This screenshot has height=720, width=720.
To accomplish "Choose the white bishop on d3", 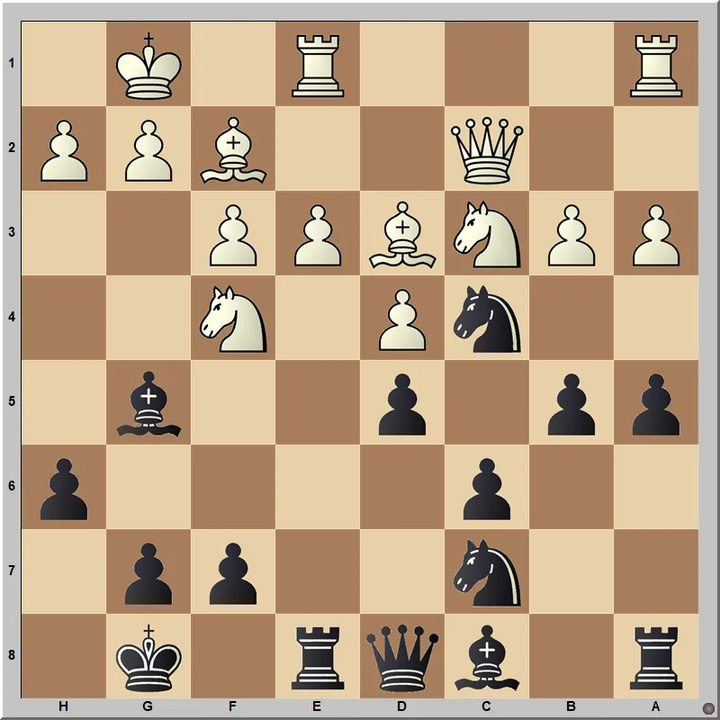I will (403, 233).
